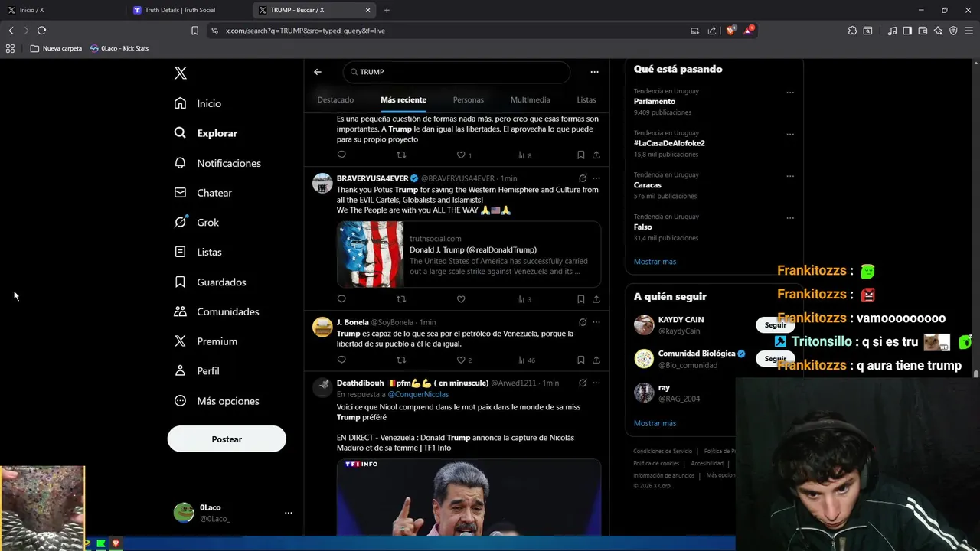Bookmark the top partially visible post
Screen dimensions: 980x551
581,155
